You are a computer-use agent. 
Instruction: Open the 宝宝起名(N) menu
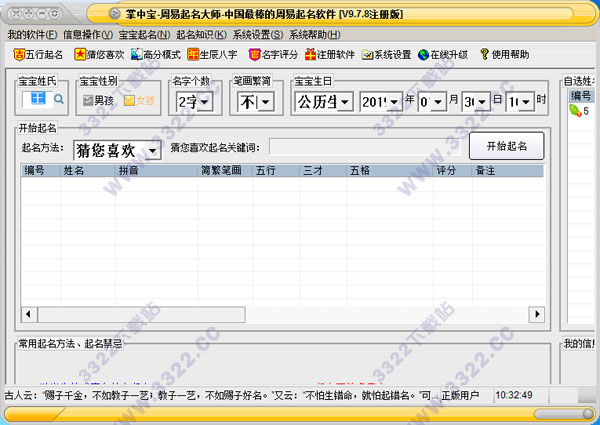point(144,35)
